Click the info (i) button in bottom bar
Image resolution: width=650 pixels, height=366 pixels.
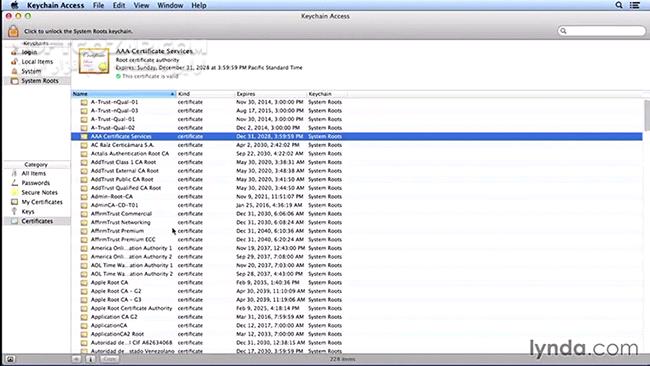point(90,359)
